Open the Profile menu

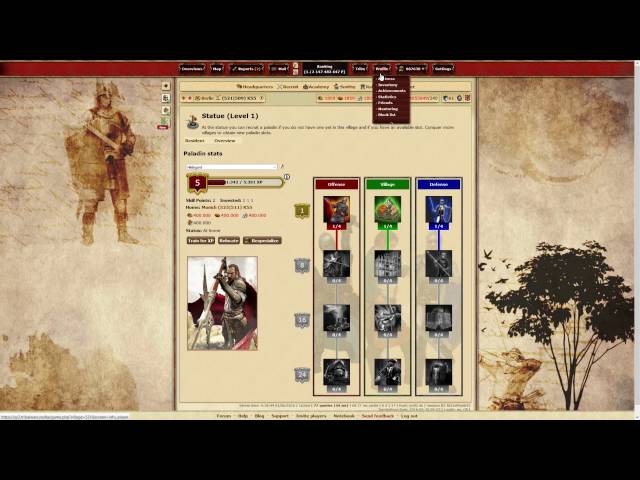382,69
